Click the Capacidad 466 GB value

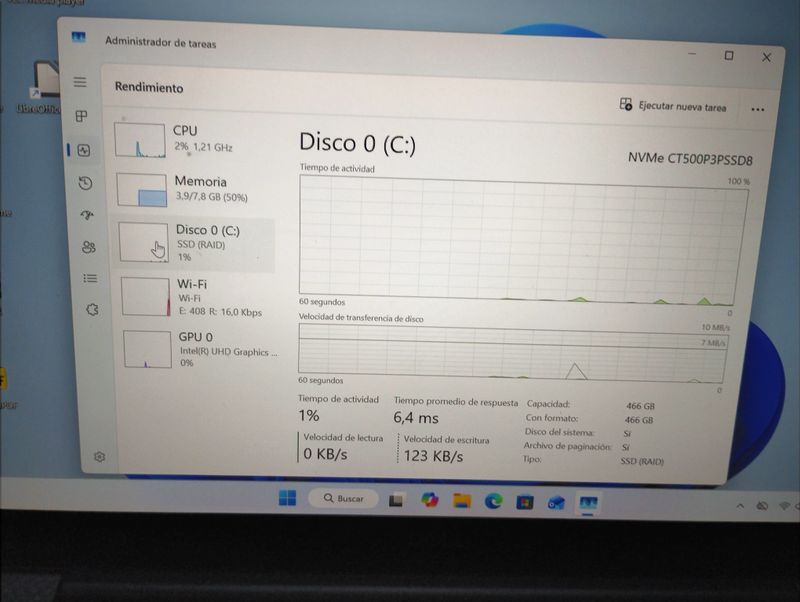(x=640, y=406)
